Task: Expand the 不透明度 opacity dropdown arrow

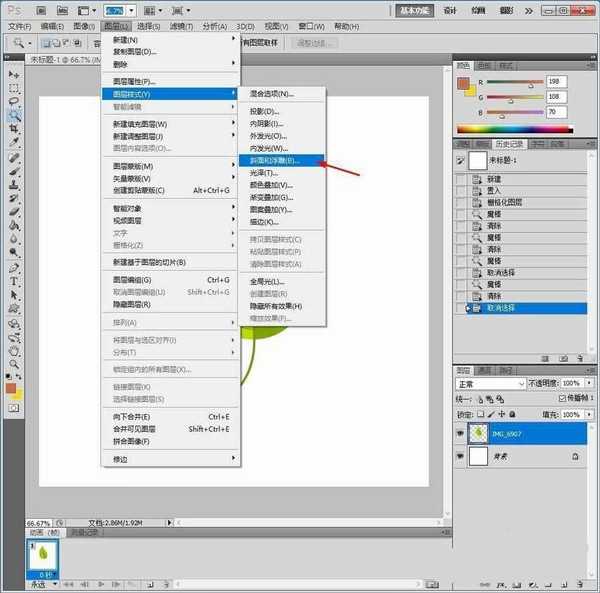Action: tap(587, 384)
